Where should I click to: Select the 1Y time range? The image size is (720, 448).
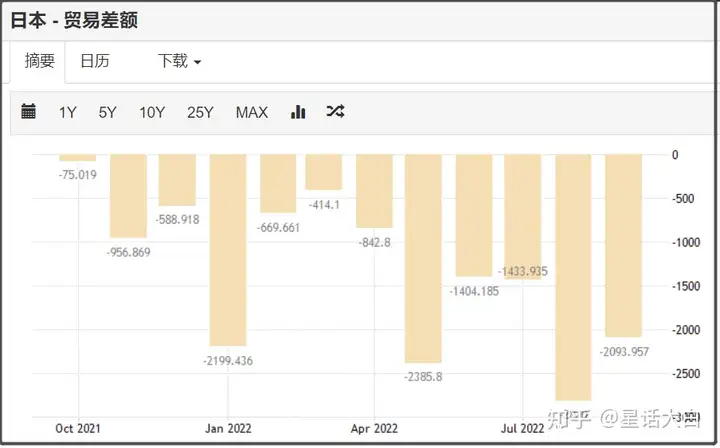pos(67,112)
